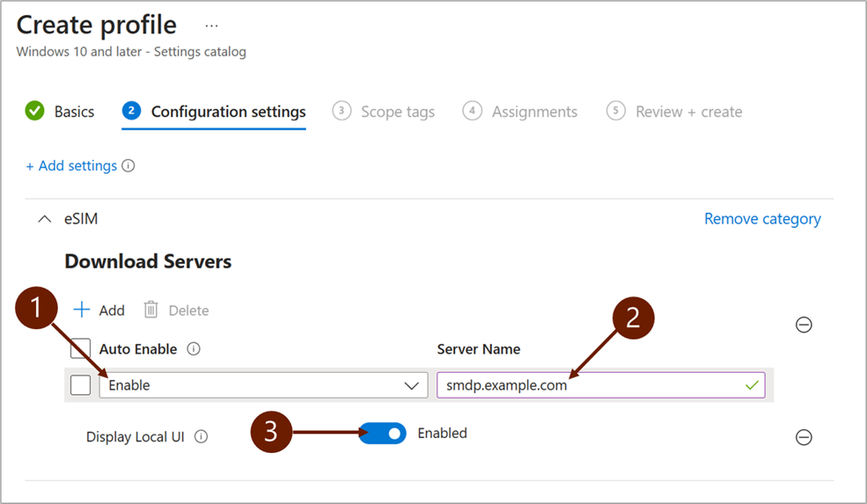Screen dimensions: 867x504
Task: Check the checkbox for the smdp.example.com row
Action: pos(80,384)
